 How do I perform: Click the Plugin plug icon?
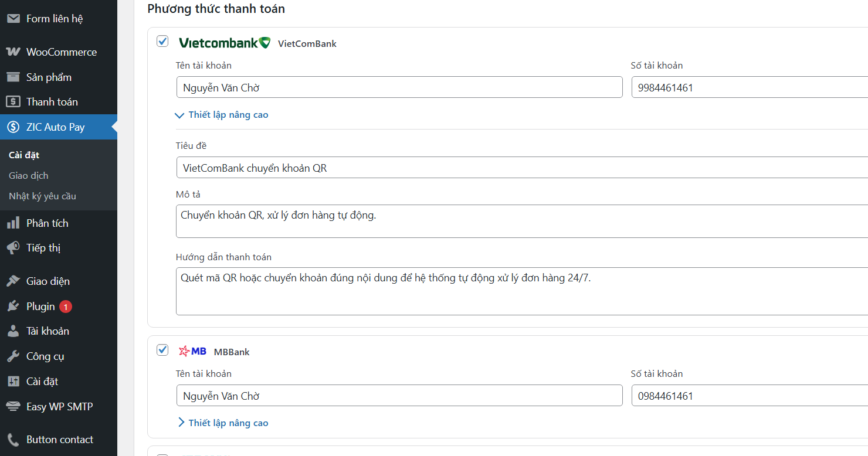[13, 307]
